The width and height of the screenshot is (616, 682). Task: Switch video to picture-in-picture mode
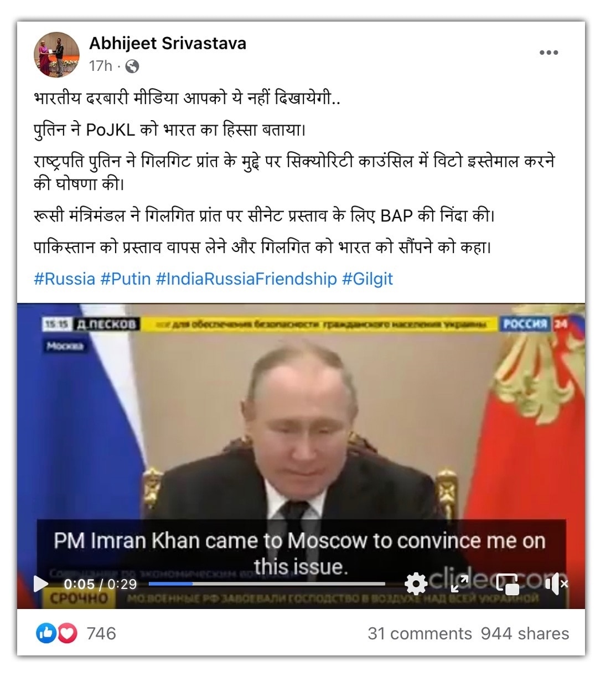[508, 583]
